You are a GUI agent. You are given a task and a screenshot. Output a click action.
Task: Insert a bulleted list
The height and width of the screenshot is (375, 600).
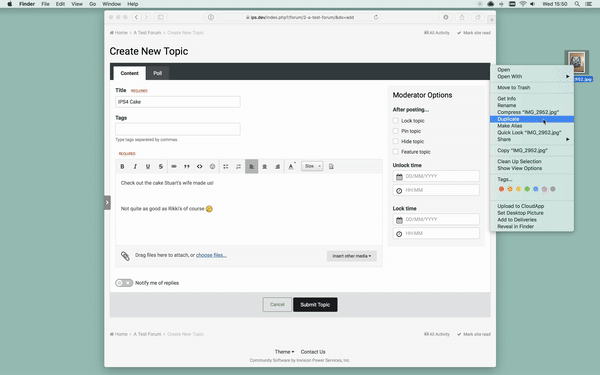226,166
